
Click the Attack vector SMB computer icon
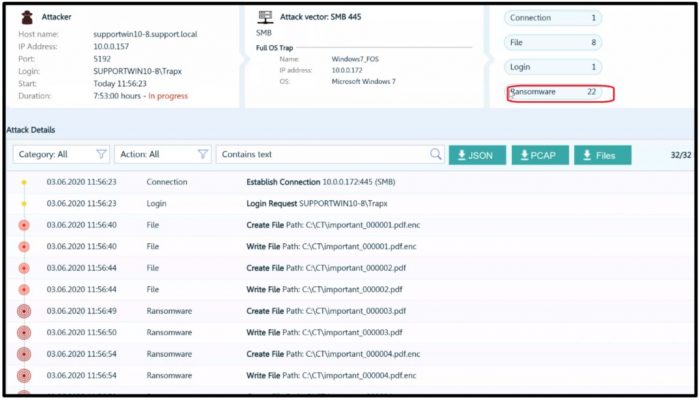pos(264,17)
